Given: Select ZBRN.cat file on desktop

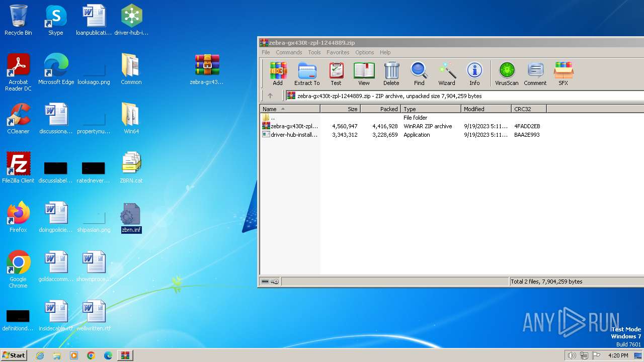Looking at the screenshot, I should click(x=131, y=168).
